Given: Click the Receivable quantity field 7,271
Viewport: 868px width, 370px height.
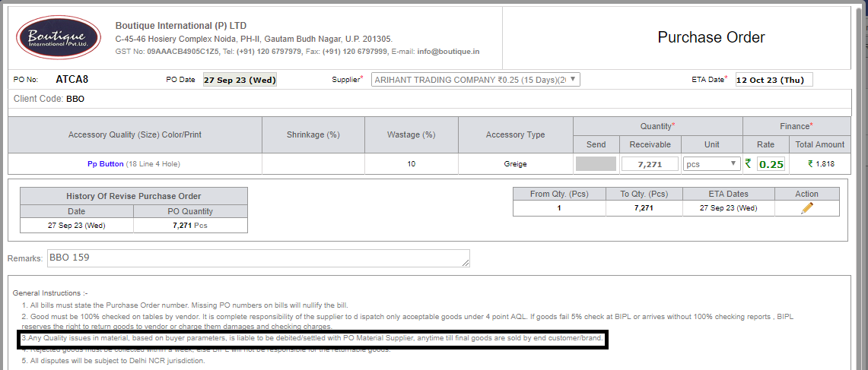Looking at the screenshot, I should (x=650, y=163).
